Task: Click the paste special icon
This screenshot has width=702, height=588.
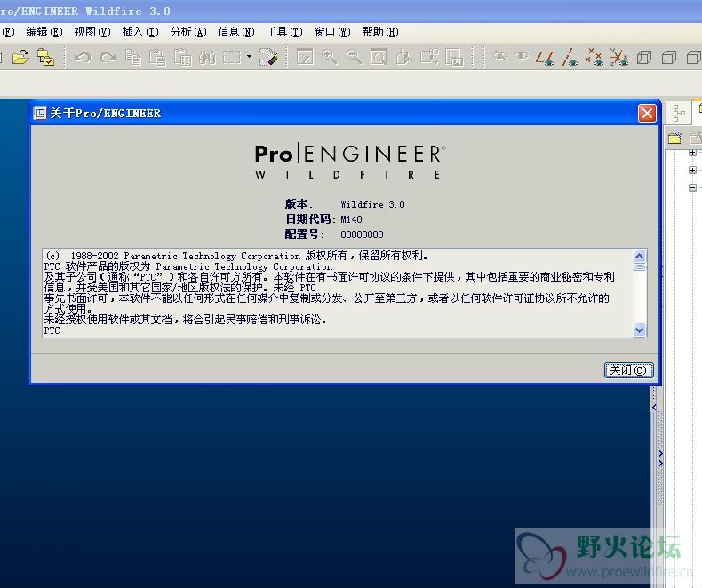Action: (x=183, y=57)
